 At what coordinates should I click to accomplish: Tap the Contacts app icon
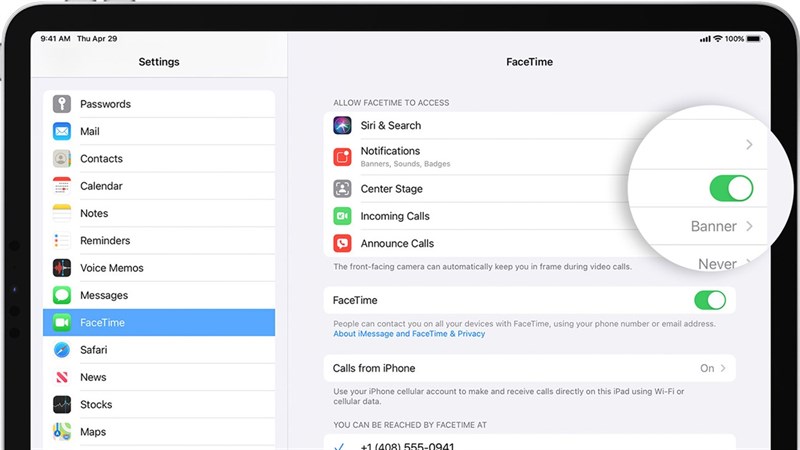pos(62,159)
